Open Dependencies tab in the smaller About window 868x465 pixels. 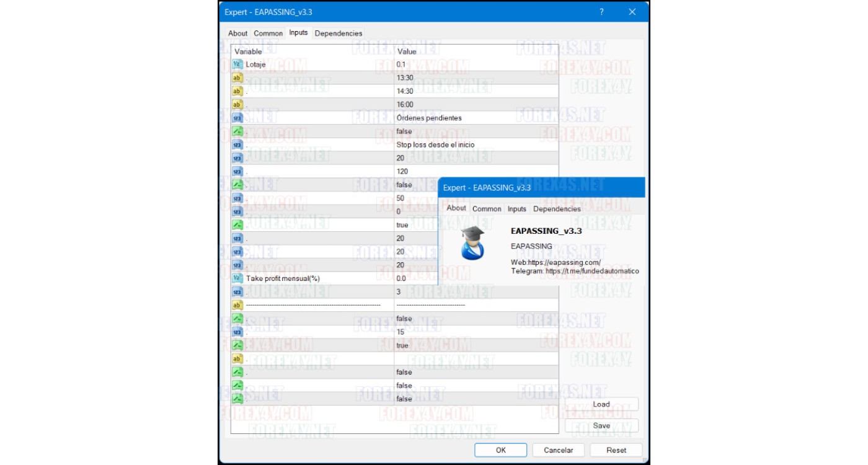pos(557,209)
